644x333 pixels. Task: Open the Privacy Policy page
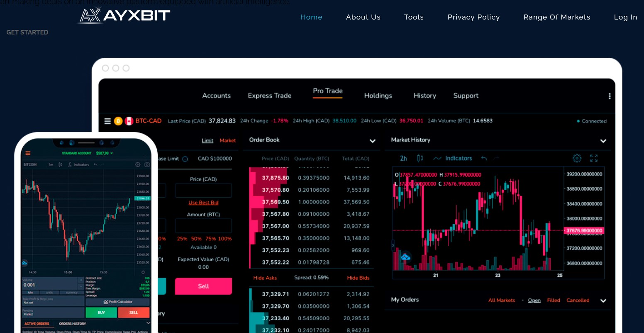coord(473,17)
